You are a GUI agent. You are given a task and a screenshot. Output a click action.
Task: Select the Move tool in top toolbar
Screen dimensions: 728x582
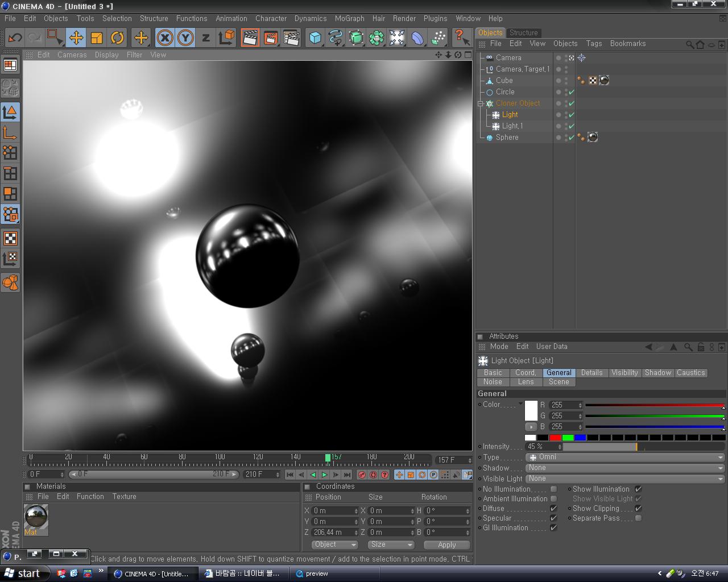pos(76,38)
